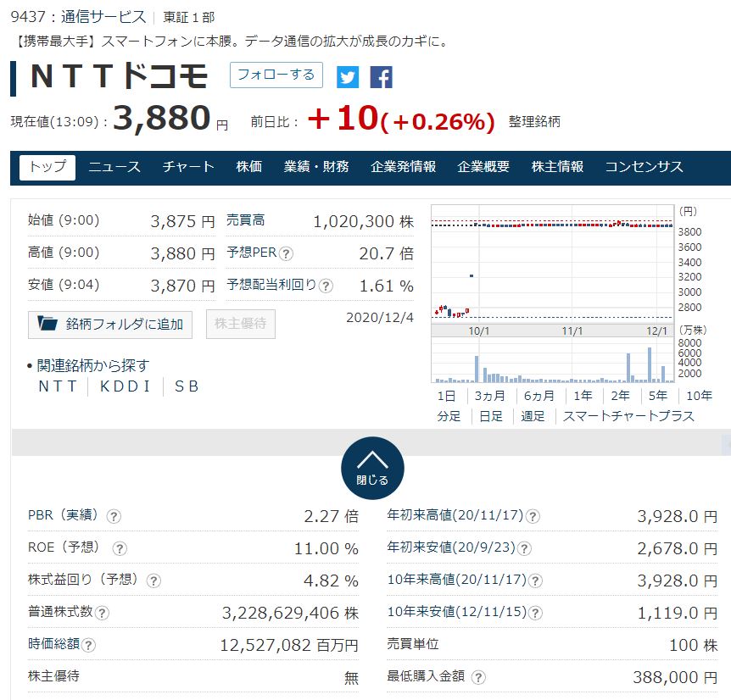Click trading volume 1,020,300 株 value
The width and height of the screenshot is (731, 700).
coord(363,222)
